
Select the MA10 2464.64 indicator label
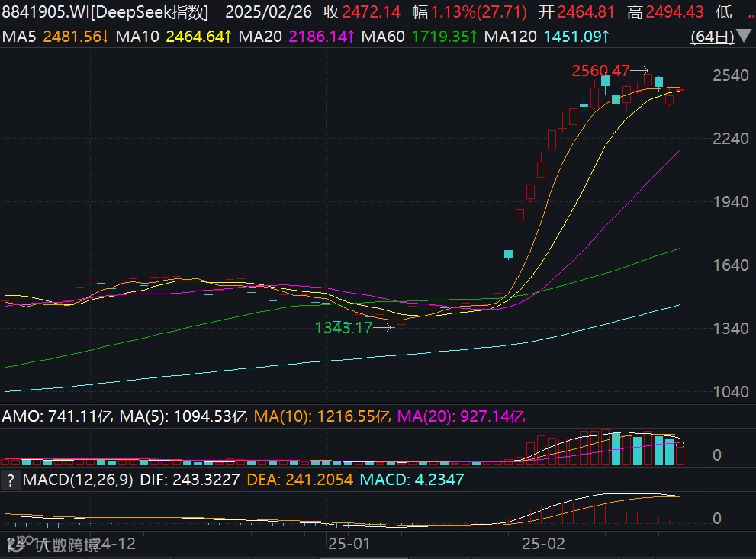click(x=174, y=36)
